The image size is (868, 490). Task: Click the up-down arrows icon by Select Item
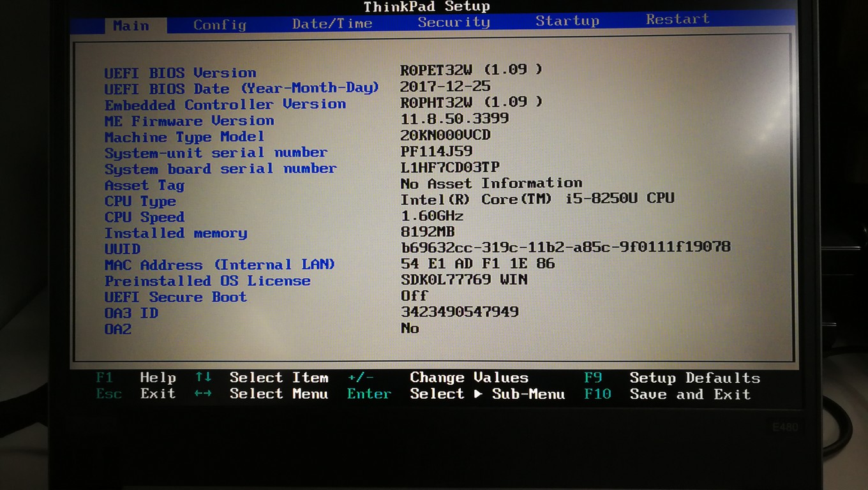coord(204,378)
